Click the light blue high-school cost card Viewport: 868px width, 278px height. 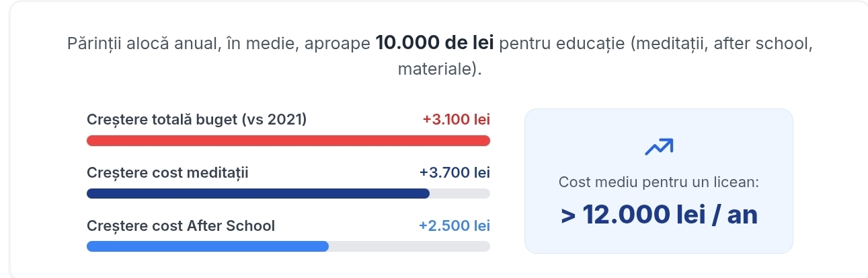click(659, 181)
